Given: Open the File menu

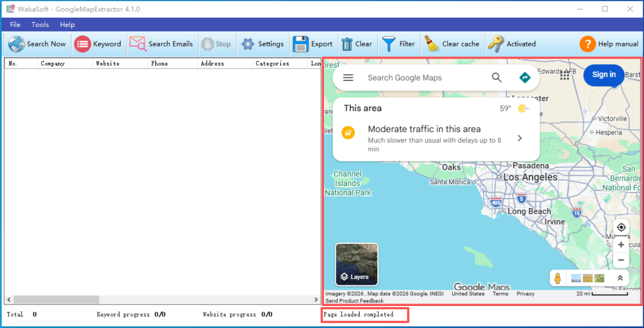Looking at the screenshot, I should (x=15, y=25).
